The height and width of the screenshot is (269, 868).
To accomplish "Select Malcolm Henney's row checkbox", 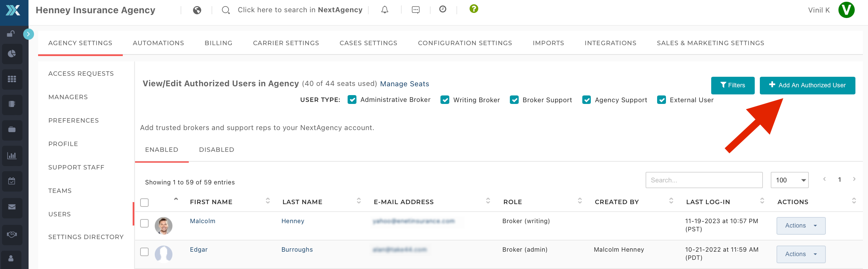I will (x=145, y=223).
